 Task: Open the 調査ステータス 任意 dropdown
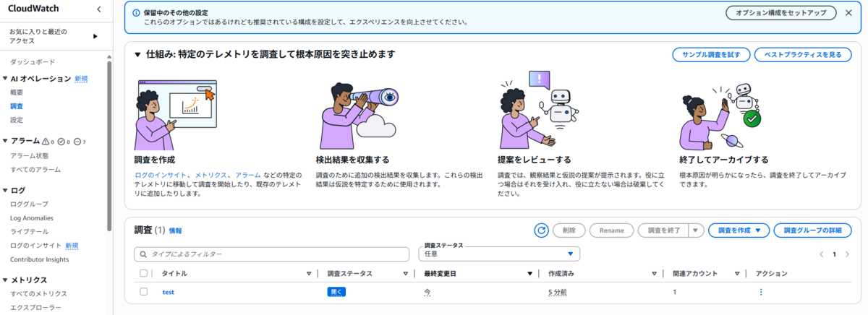499,254
